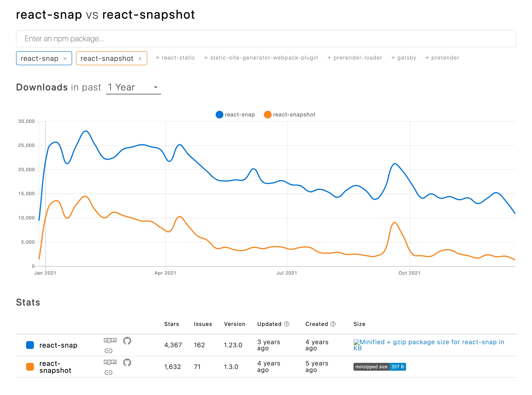Image resolution: width=532 pixels, height=395 pixels.
Task: Toggle the react-snapshot series in the chart legend
Action: coord(290,115)
